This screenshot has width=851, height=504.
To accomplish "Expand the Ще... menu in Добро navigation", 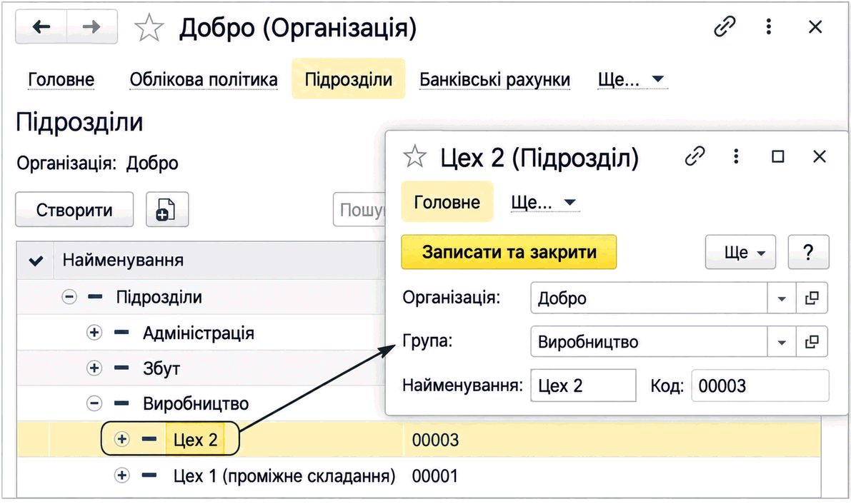I will [x=631, y=79].
